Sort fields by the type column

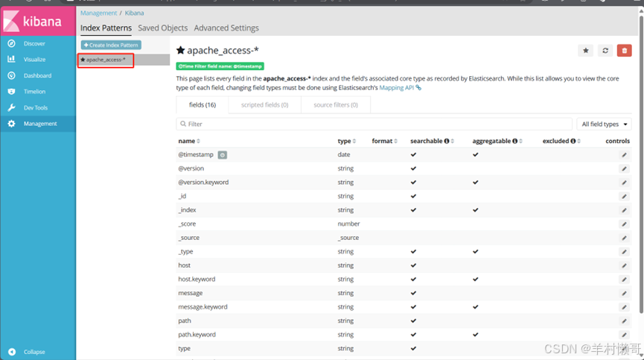pos(346,141)
